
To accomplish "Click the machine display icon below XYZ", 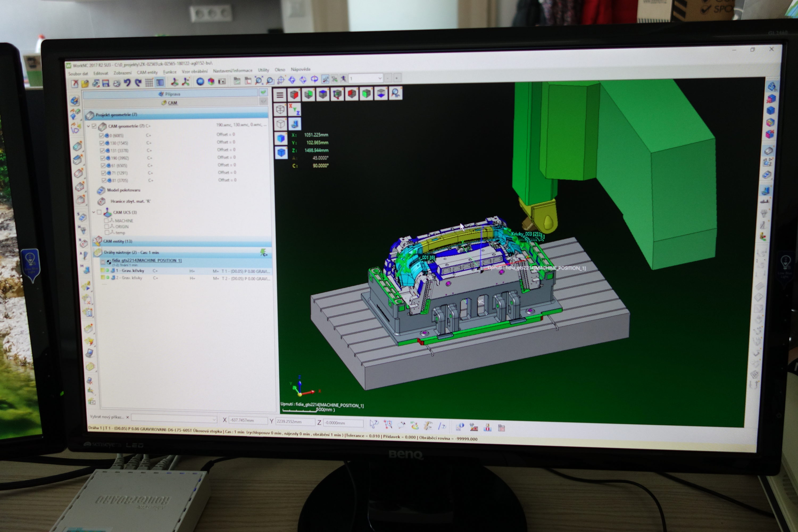I will [295, 124].
